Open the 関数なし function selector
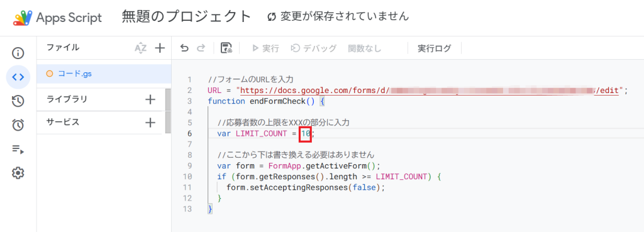The image size is (644, 232). tap(365, 48)
